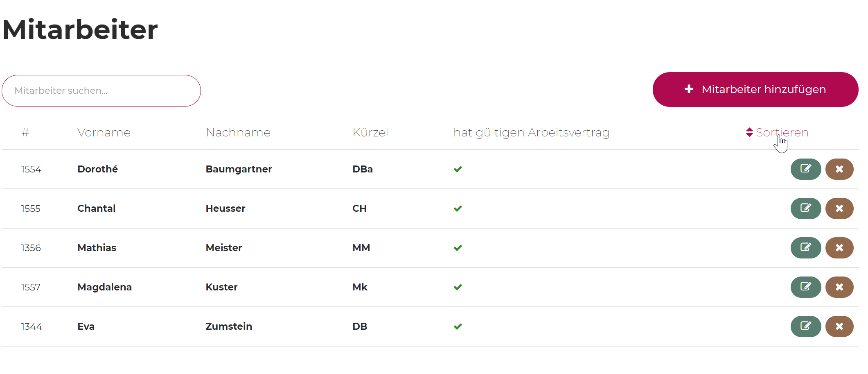Delete employee Dorothé Baumgartner
The image size is (868, 374).
click(839, 169)
